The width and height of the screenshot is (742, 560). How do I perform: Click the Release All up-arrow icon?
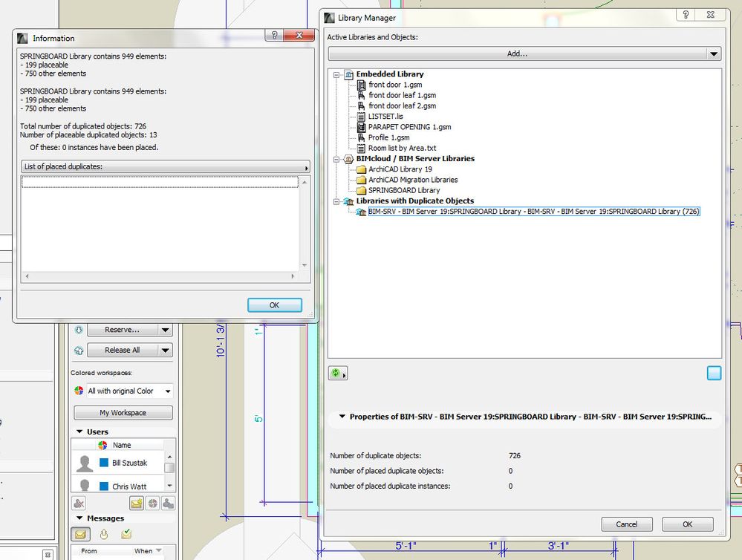78,350
